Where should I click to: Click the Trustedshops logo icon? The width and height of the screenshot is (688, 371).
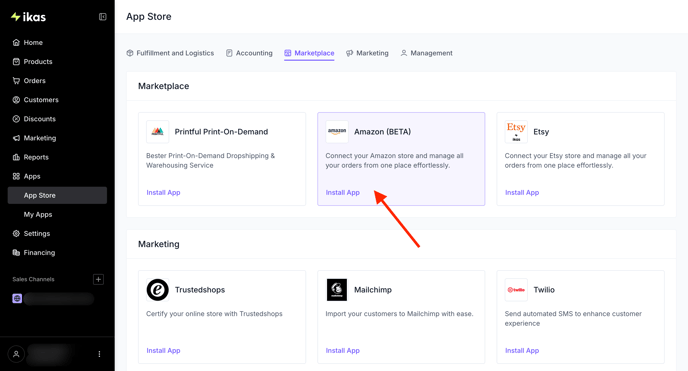158,290
